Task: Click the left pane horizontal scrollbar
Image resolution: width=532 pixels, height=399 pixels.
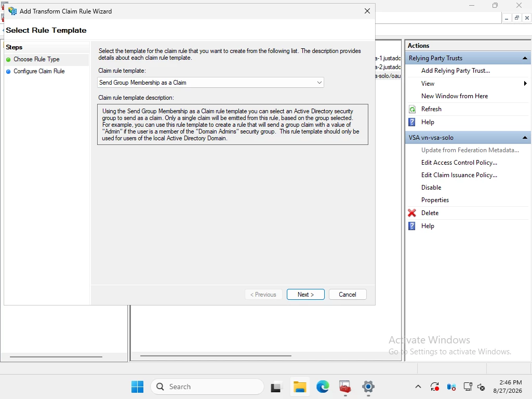Action: 56,356
